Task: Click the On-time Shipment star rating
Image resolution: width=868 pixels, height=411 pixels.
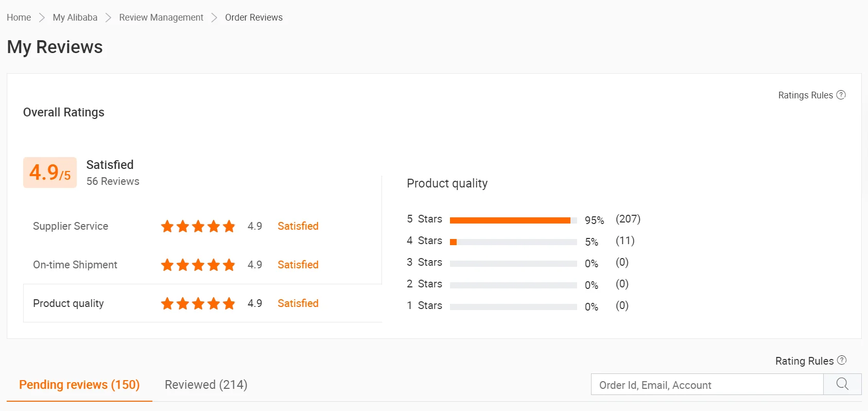Action: point(198,265)
